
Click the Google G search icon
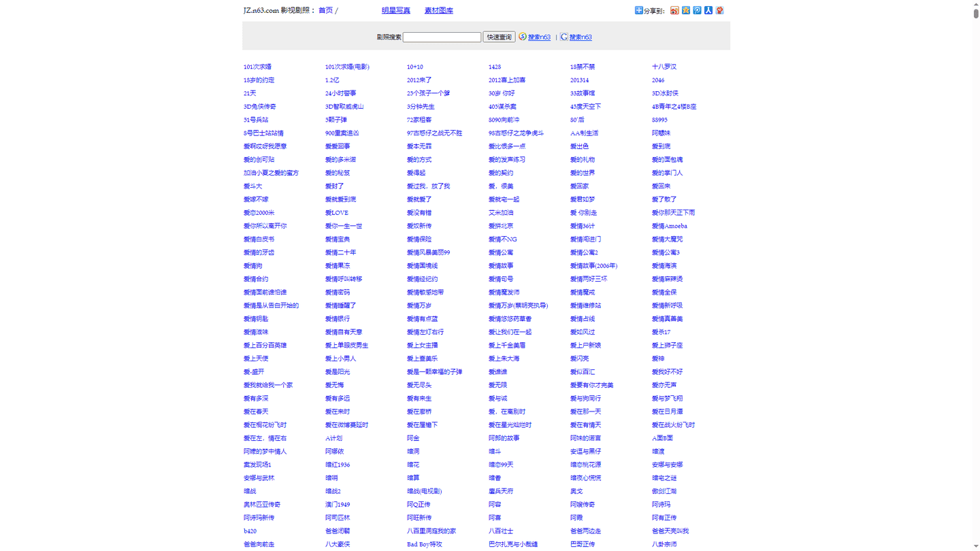[x=563, y=37]
